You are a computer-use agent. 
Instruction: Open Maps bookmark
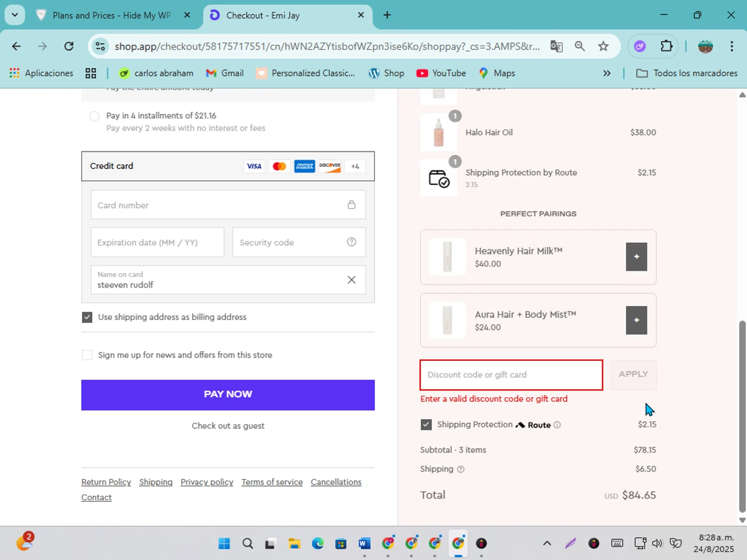point(497,73)
